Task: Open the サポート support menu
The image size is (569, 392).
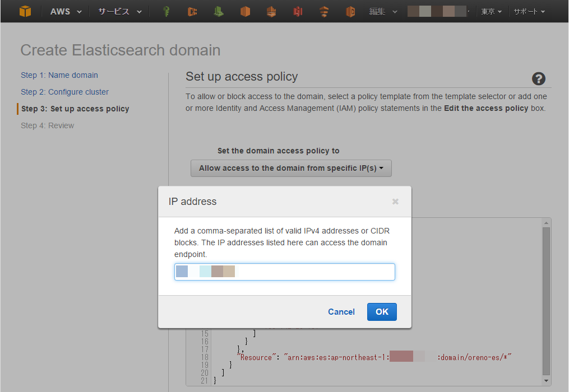Action: (529, 12)
